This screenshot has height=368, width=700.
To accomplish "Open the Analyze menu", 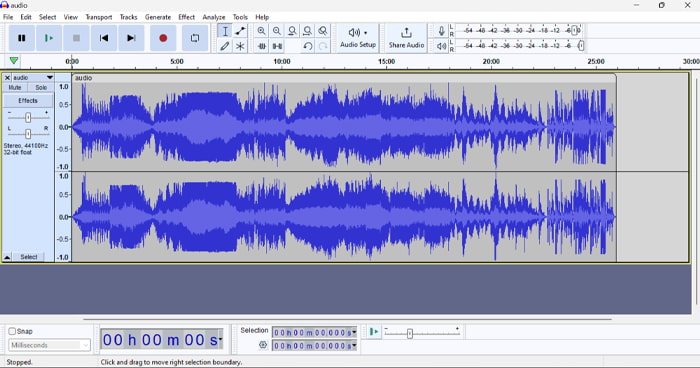I will point(214,17).
